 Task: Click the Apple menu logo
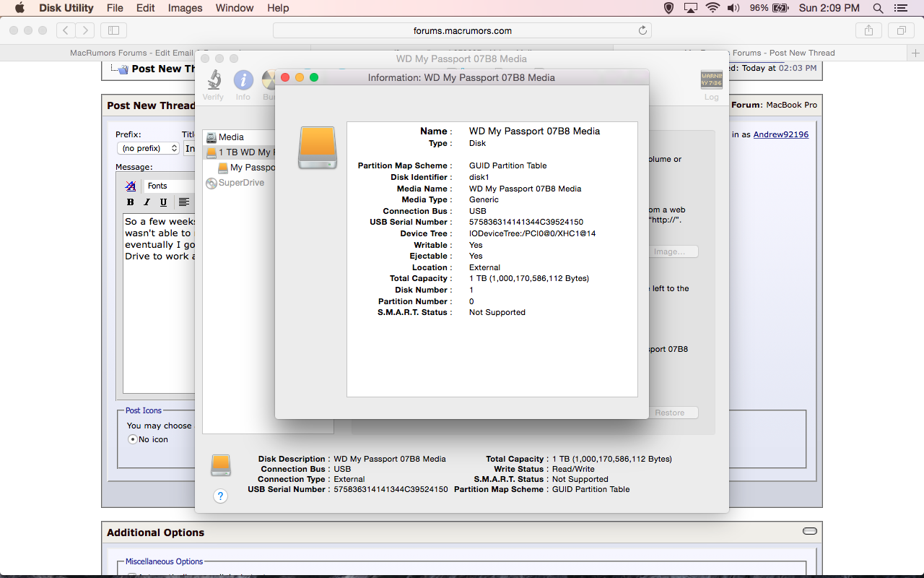pyautogui.click(x=19, y=8)
